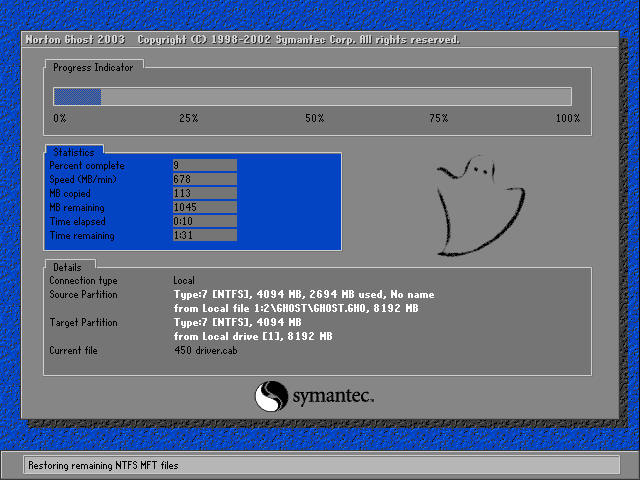Click the 50% progress scale label

click(x=314, y=118)
